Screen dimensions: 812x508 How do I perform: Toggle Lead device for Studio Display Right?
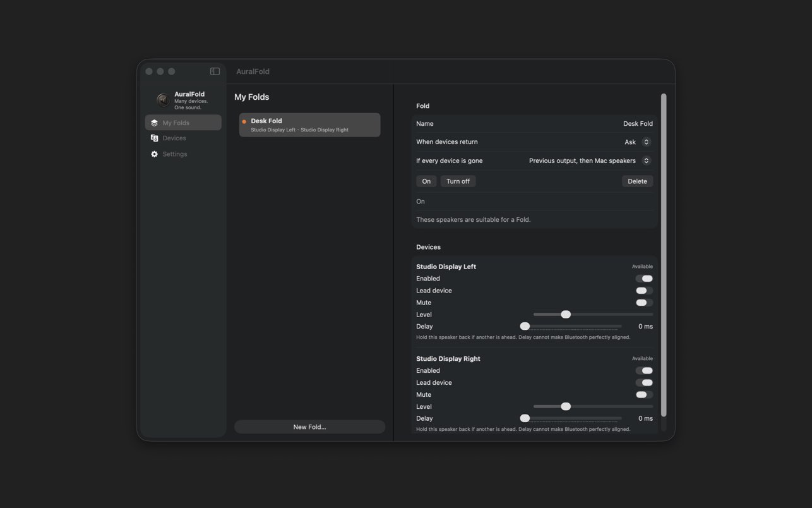pos(644,383)
